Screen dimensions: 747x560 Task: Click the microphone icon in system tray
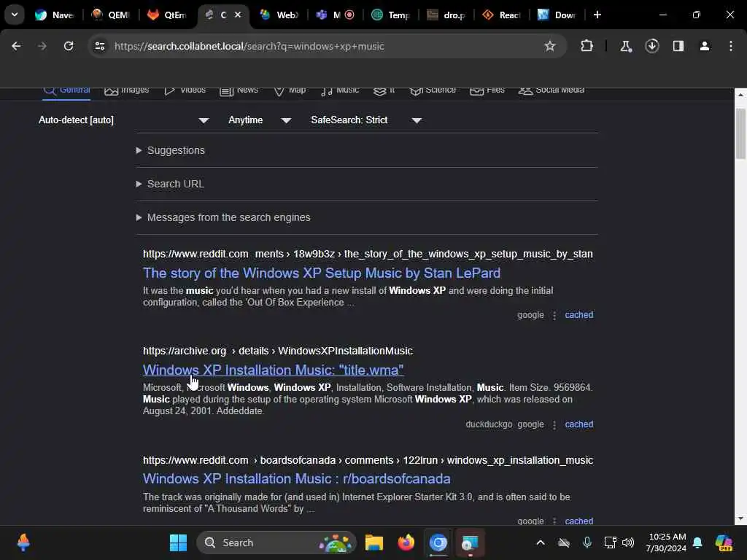click(x=587, y=542)
